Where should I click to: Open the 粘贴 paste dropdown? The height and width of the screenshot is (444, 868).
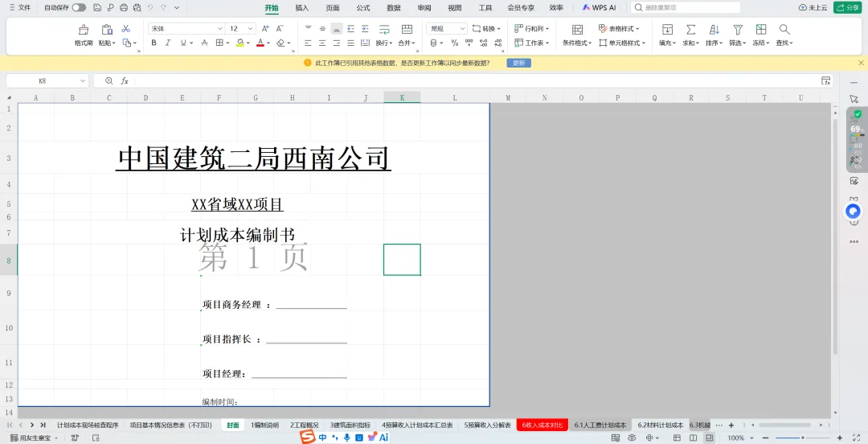(107, 43)
